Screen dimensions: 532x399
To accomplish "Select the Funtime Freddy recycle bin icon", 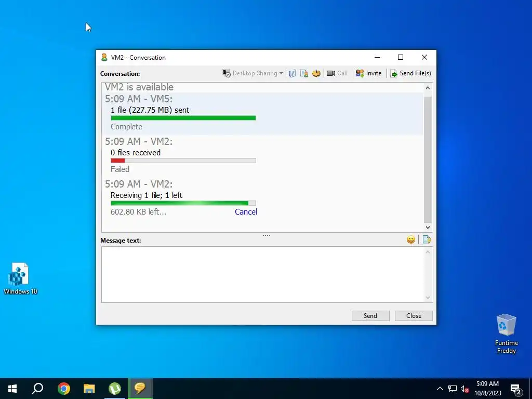I will [x=506, y=334].
